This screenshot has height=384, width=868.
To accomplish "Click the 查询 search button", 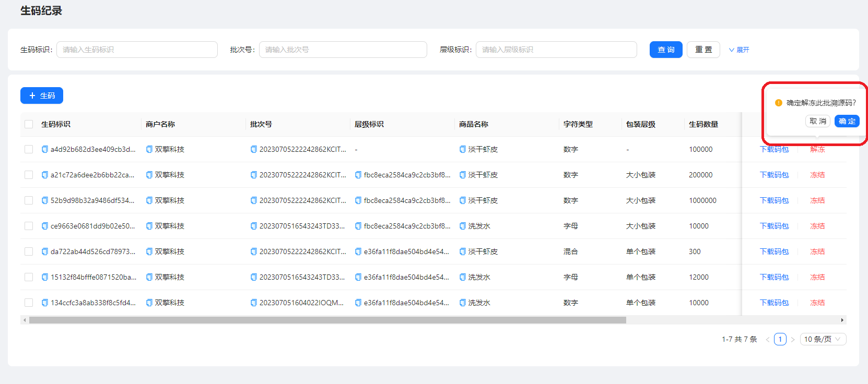I will click(x=666, y=50).
